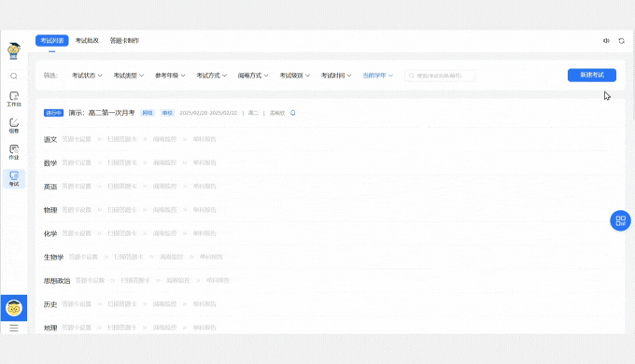
Task: Click the 进行中 status badge
Action: click(53, 113)
